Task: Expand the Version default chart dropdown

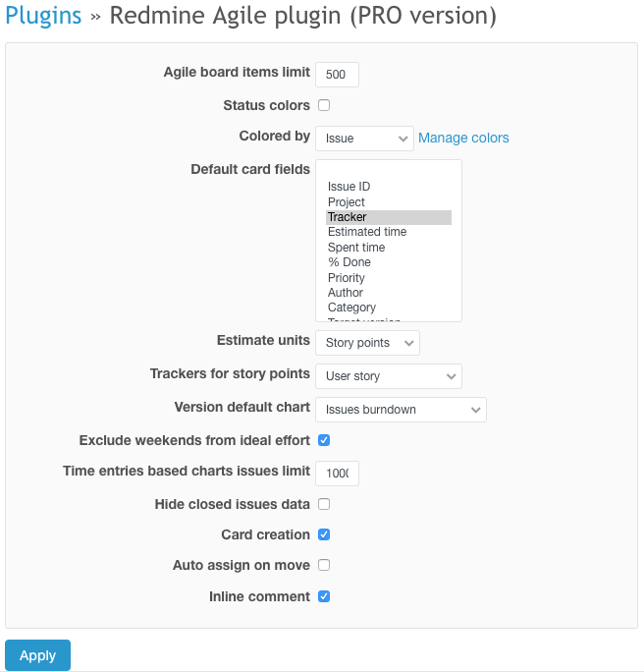Action: coord(401,410)
